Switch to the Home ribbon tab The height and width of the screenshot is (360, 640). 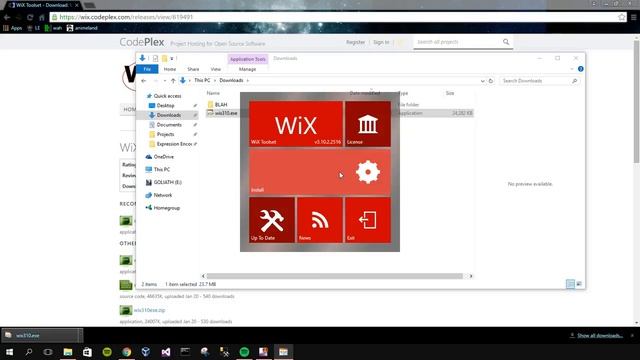170,69
